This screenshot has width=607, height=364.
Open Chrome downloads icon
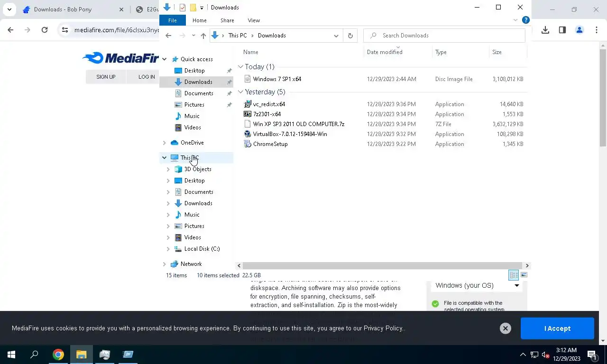pos(545,30)
